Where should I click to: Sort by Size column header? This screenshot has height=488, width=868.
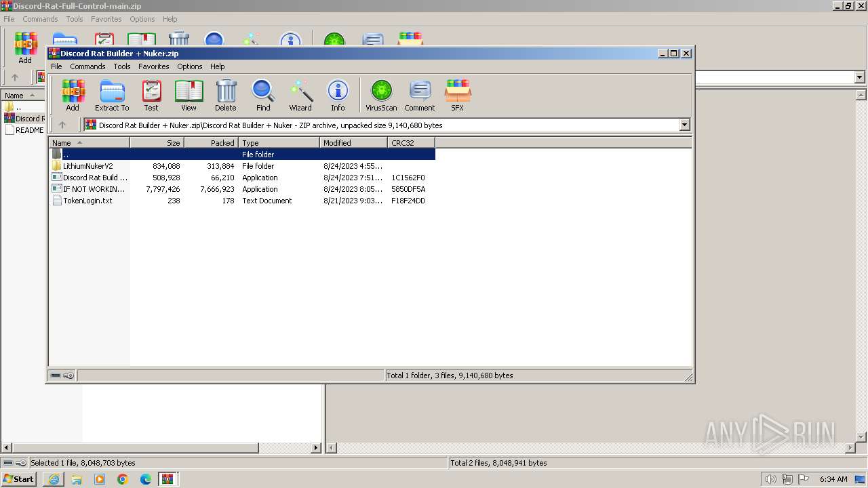point(157,143)
